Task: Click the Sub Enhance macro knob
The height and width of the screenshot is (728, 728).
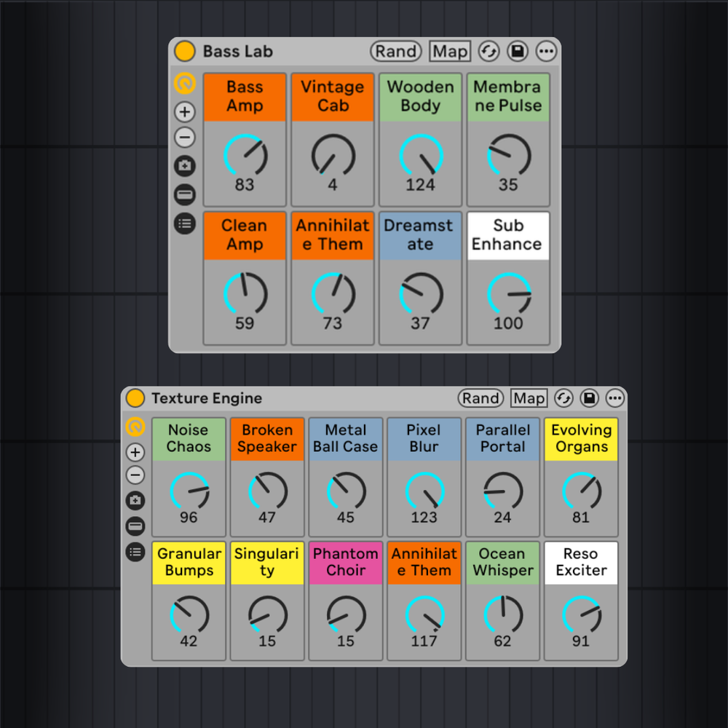Action: point(508,294)
